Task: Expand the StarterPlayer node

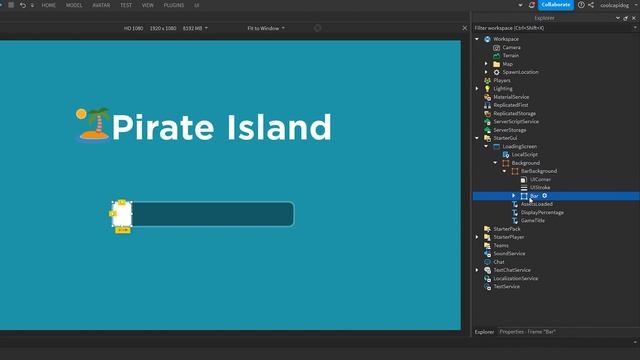Action: click(477, 237)
